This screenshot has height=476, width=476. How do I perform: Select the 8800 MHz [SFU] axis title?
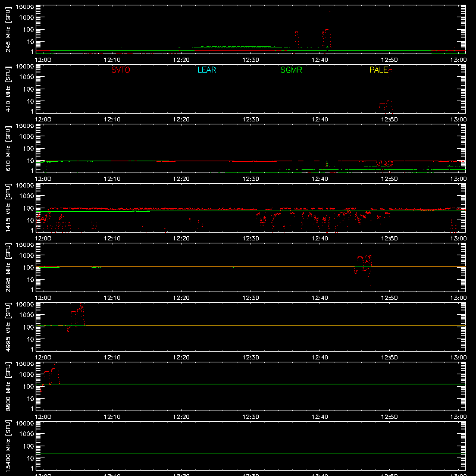[x=8, y=387]
